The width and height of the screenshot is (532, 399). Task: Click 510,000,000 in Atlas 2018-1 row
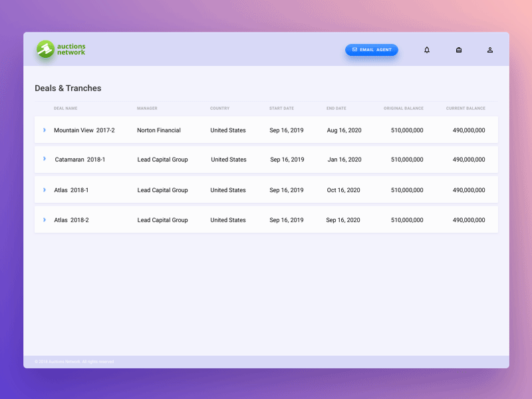click(x=407, y=190)
